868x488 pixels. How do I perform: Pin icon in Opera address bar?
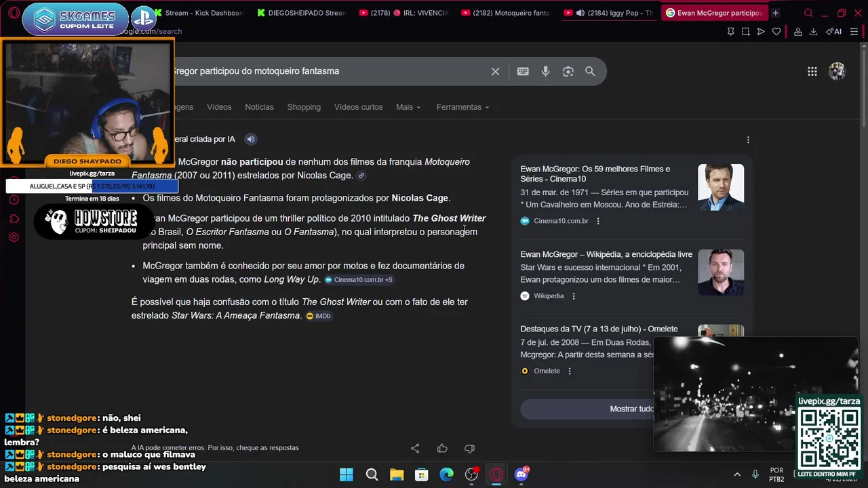(x=730, y=31)
